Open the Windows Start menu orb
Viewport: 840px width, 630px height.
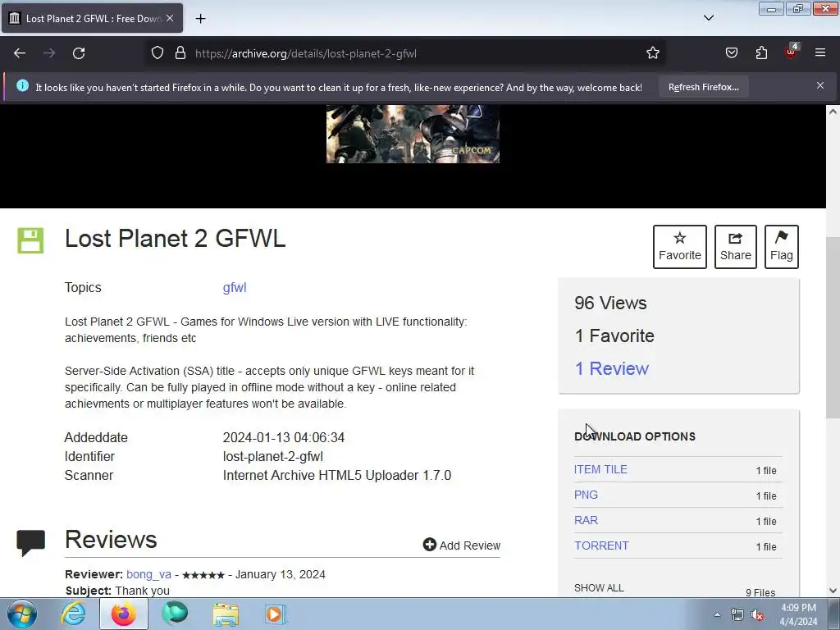(22, 614)
